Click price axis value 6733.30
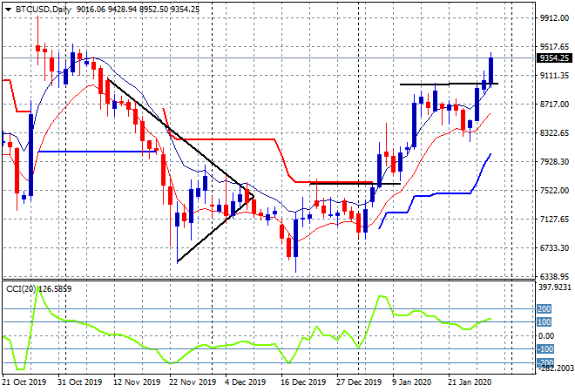 (554, 248)
